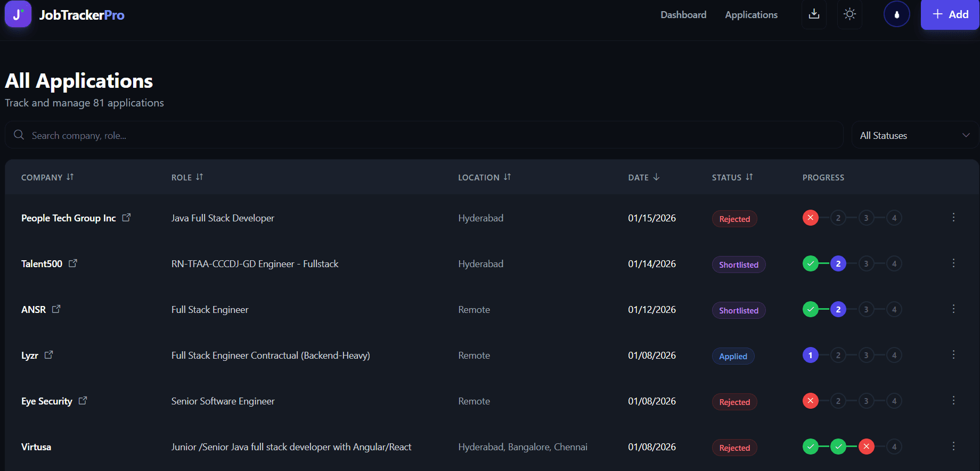980x471 pixels.
Task: Click the download export icon
Action: (814, 14)
